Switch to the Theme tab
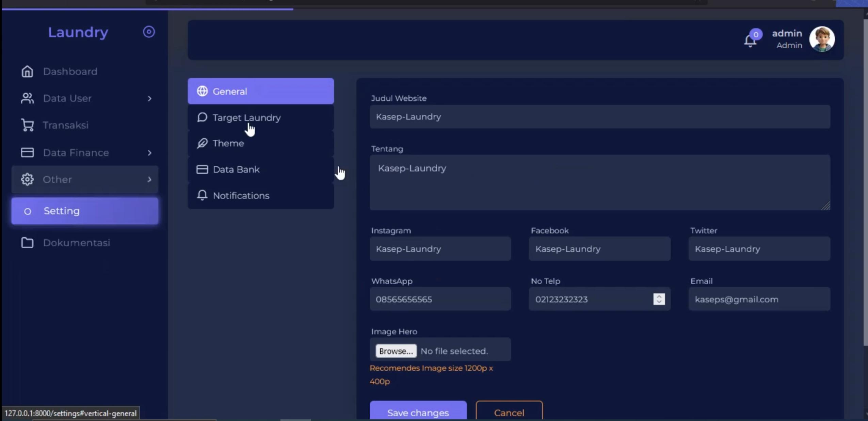 (261, 143)
